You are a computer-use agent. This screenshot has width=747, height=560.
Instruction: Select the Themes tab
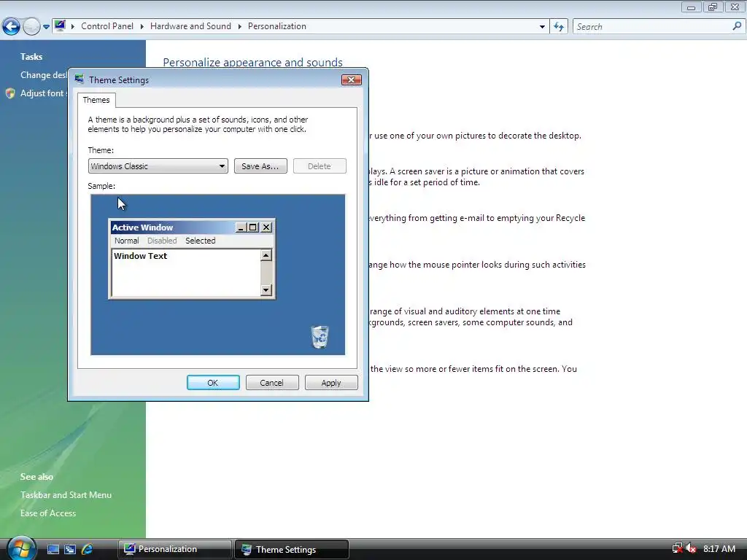pos(96,100)
